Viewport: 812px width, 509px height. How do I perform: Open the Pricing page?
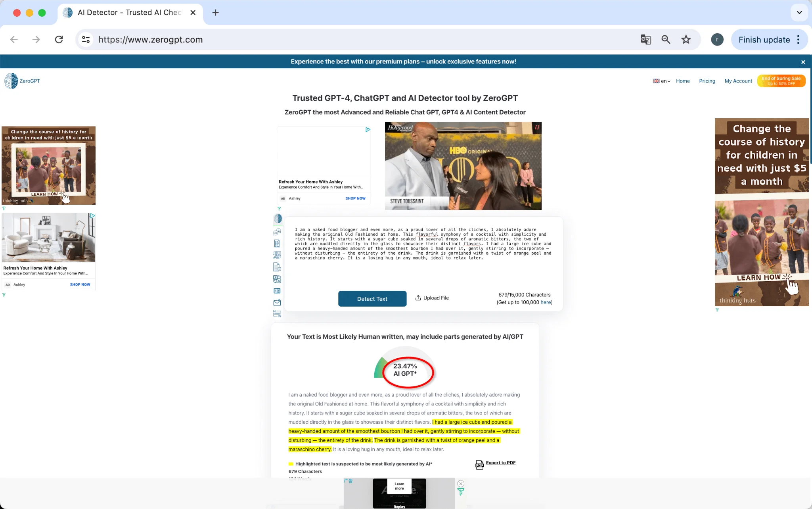(707, 81)
